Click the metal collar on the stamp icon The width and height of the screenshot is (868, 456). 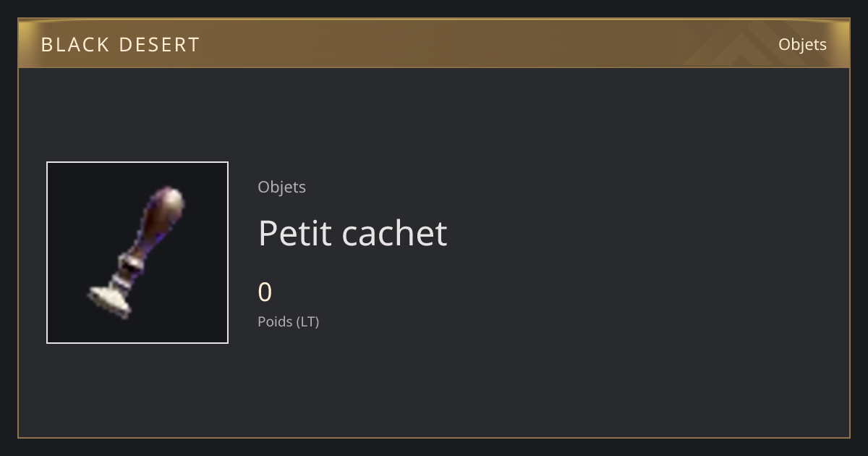point(126,268)
